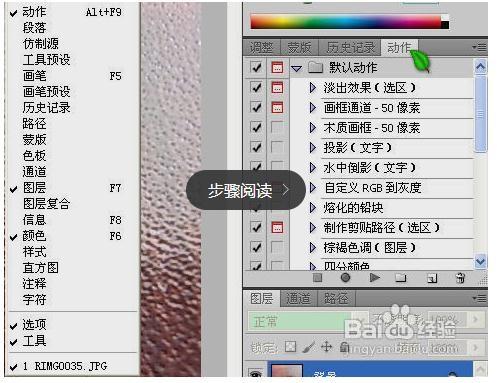Uncheck the 木质画框 - 50 像素 checkbox
The width and height of the screenshot is (497, 383).
tap(256, 127)
